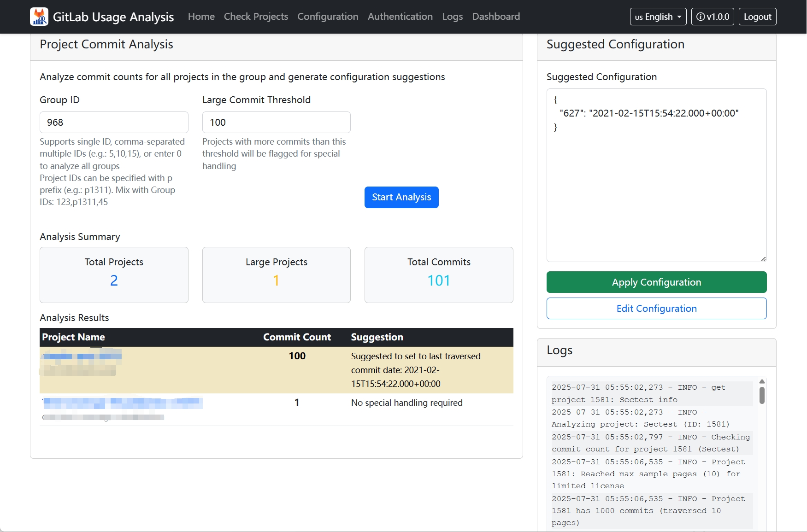This screenshot has width=807, height=532.
Task: Click 'Suggested to set to last traversed' suggestion
Action: tap(416, 370)
